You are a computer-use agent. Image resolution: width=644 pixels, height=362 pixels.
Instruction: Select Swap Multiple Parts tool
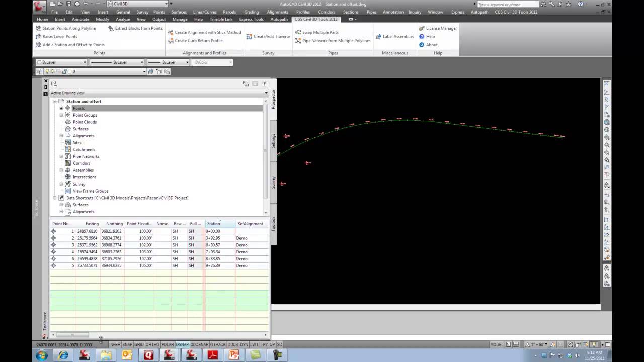317,32
